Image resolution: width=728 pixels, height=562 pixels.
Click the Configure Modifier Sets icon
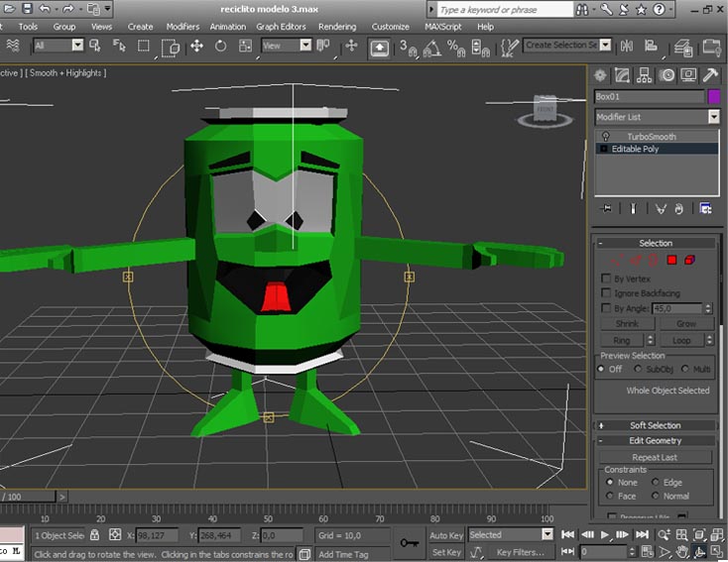tap(705, 209)
